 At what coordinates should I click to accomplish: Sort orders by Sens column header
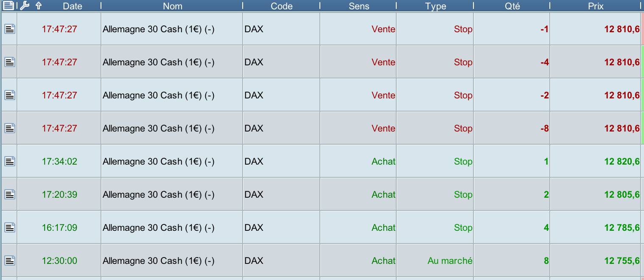[359, 6]
